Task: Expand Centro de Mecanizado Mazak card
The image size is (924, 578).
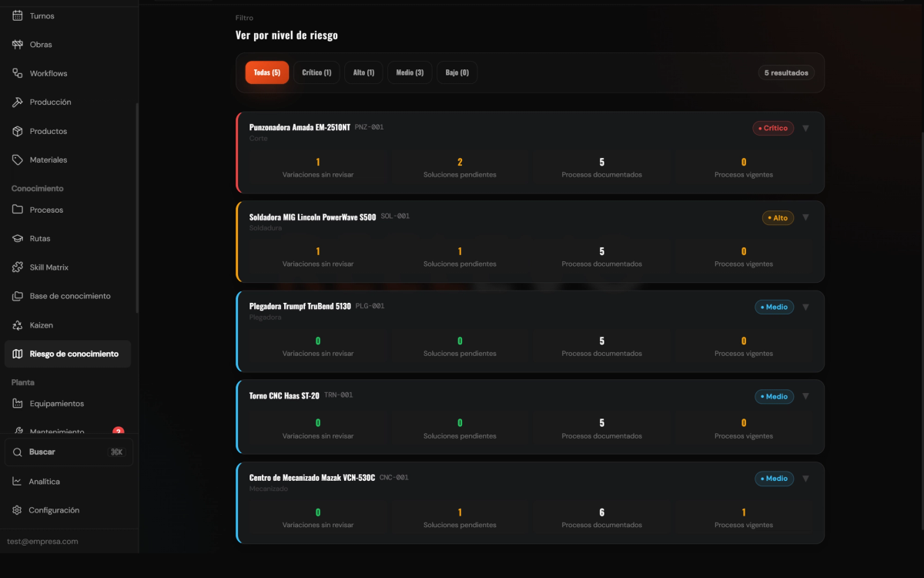Action: pyautogui.click(x=805, y=479)
